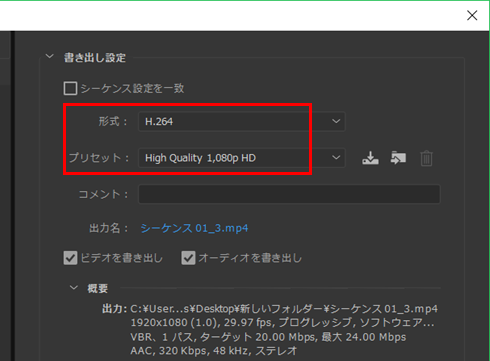Open output name link シーケンス 01_3.mp4
The width and height of the screenshot is (490, 361).
[194, 228]
